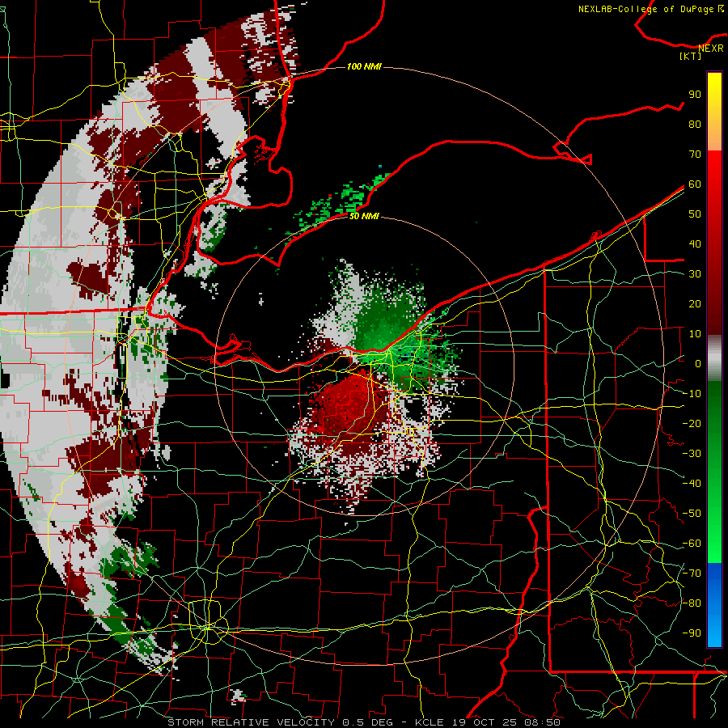Click the -60 knot scale label
This screenshot has height=728, width=728.
pyautogui.click(x=692, y=544)
